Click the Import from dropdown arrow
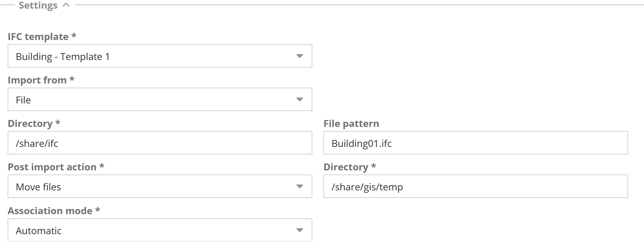The width and height of the screenshot is (644, 249). click(x=300, y=100)
